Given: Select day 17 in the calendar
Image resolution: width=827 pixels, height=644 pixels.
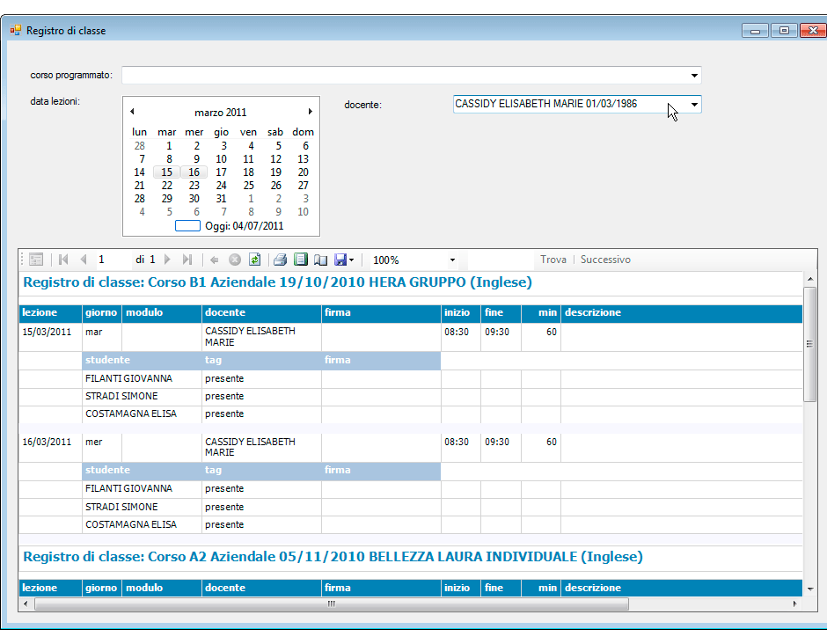Looking at the screenshot, I should click(221, 172).
